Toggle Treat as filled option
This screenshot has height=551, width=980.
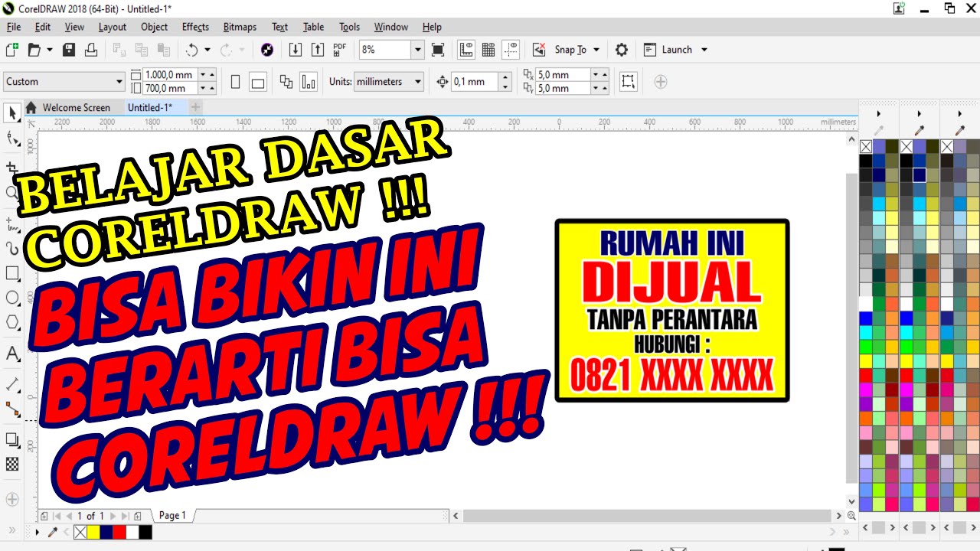click(x=628, y=82)
